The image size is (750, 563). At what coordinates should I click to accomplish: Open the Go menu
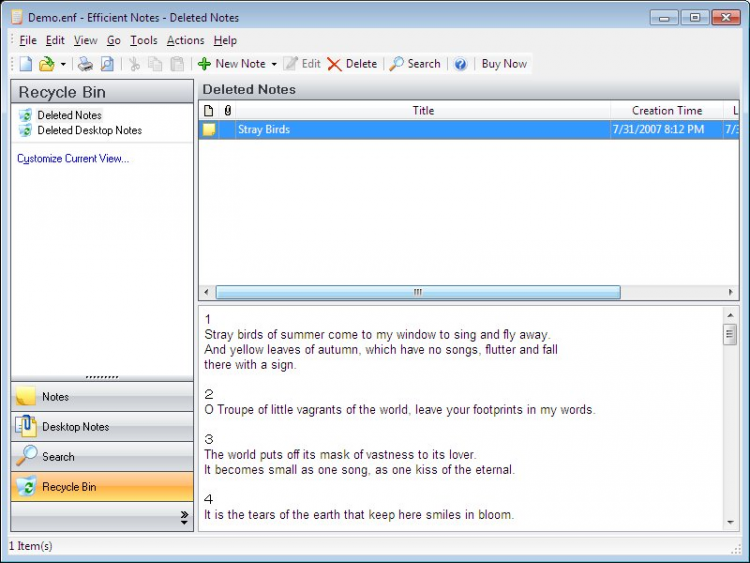pyautogui.click(x=113, y=41)
